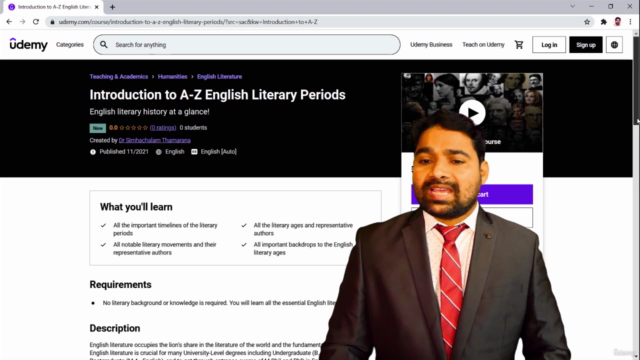Screen dimensions: 640x360
Task: Click the Sign up button
Action: [x=586, y=45]
